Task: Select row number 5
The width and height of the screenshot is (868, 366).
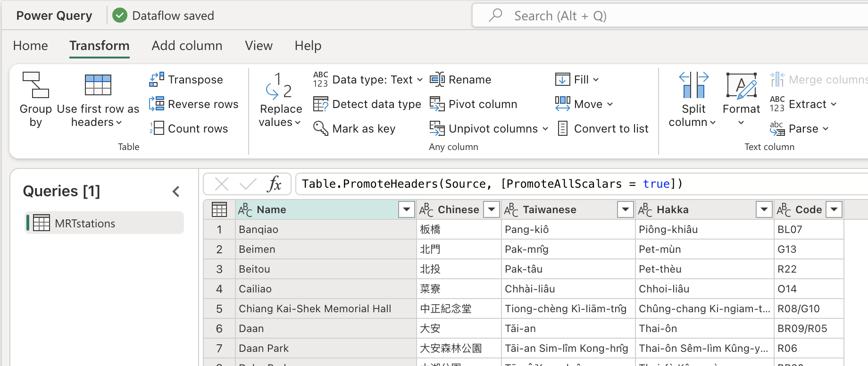Action: [x=219, y=308]
